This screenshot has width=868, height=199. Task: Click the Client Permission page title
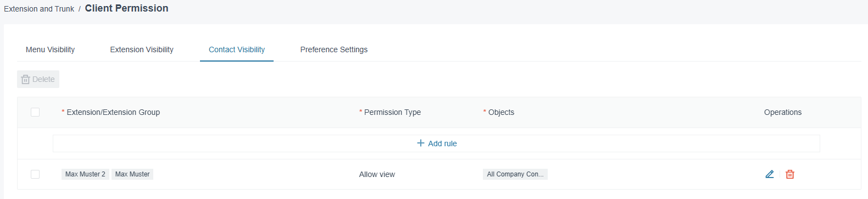point(127,8)
